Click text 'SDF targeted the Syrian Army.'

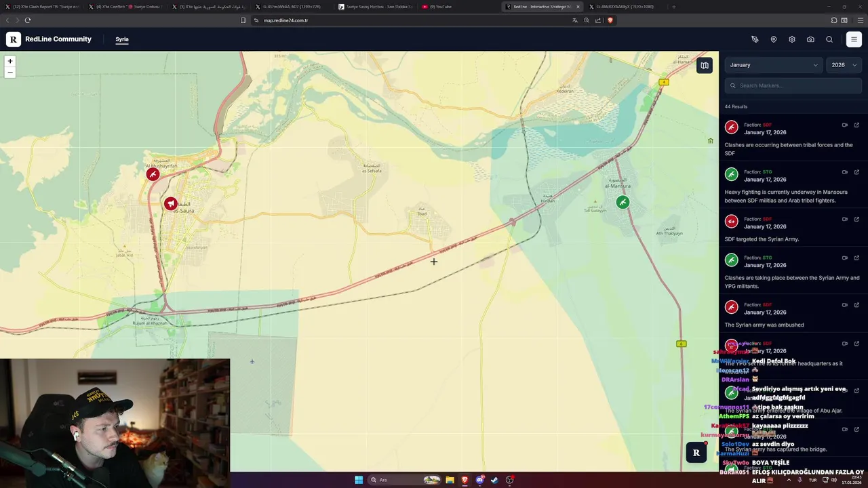[x=762, y=239]
